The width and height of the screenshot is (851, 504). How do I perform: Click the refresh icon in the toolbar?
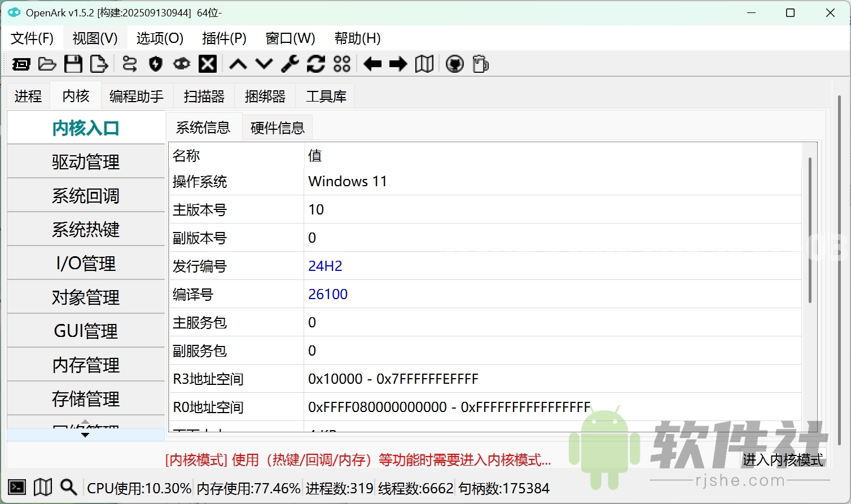point(316,64)
